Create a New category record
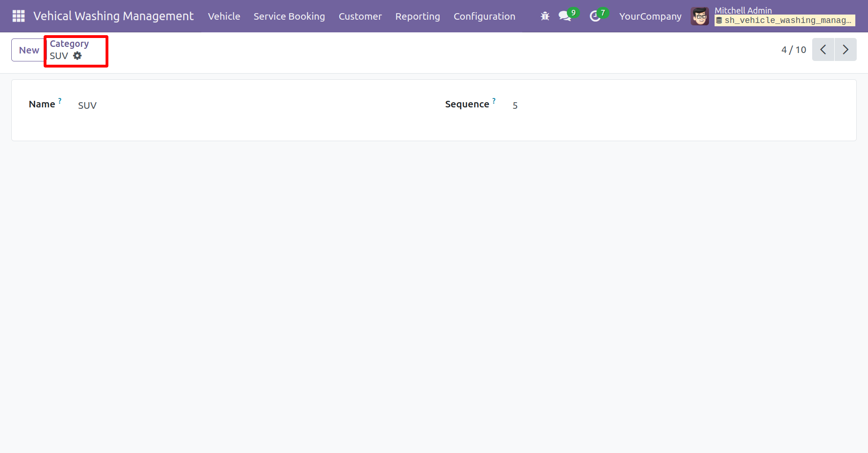This screenshot has width=868, height=453. click(29, 50)
